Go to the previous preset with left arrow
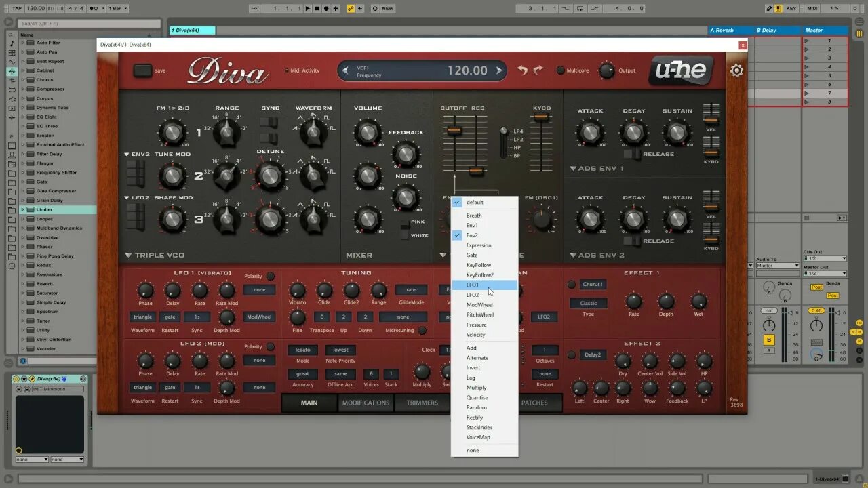 (x=345, y=70)
